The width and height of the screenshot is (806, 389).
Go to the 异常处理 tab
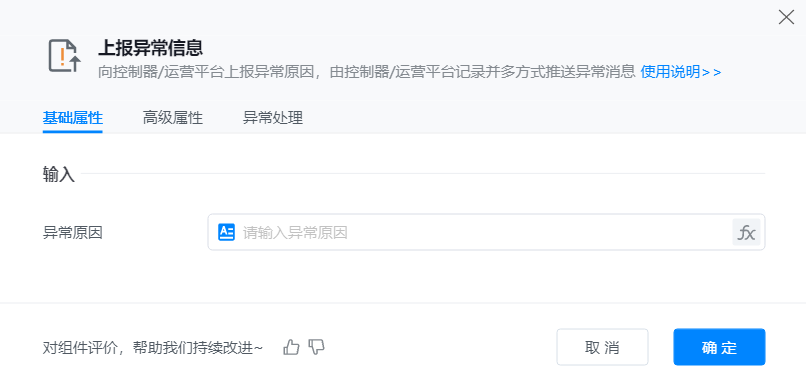click(272, 118)
